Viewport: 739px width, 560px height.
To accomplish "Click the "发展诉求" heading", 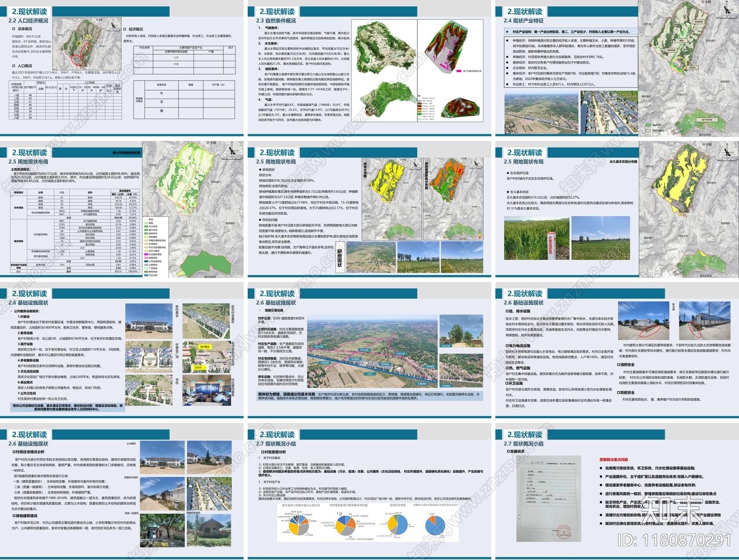I will (516, 451).
